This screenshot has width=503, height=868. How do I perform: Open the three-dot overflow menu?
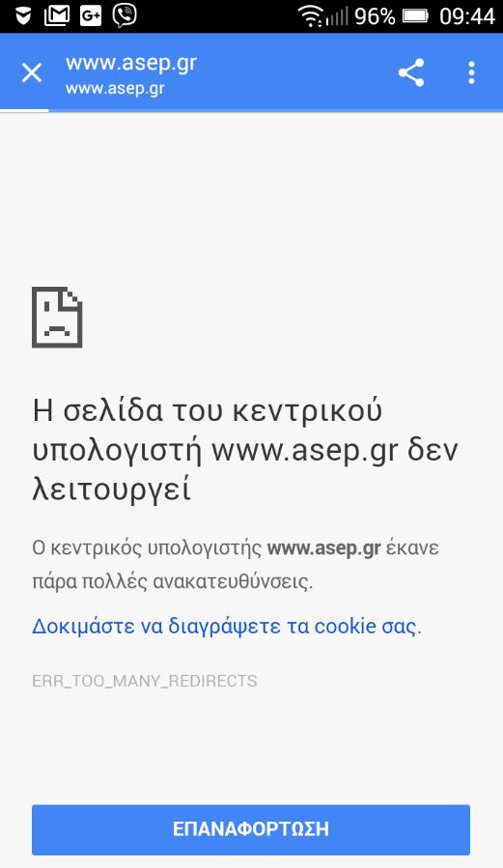click(471, 72)
